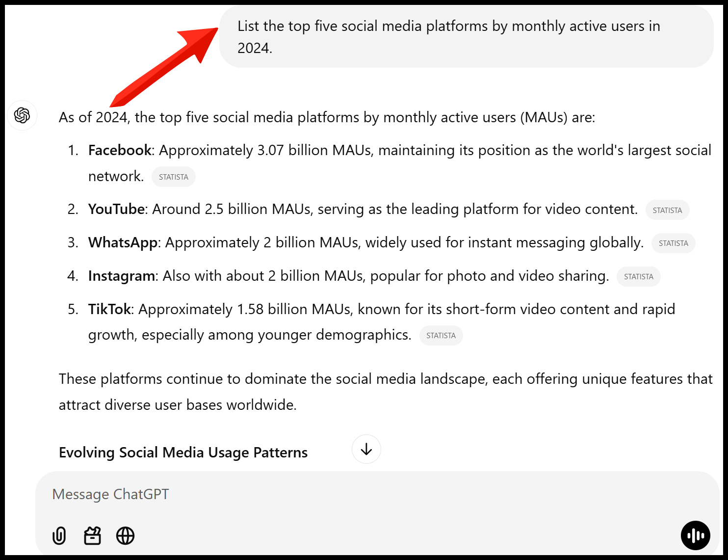This screenshot has width=728, height=560.
Task: Click the text "3.07 billion MAUs"
Action: point(314,150)
